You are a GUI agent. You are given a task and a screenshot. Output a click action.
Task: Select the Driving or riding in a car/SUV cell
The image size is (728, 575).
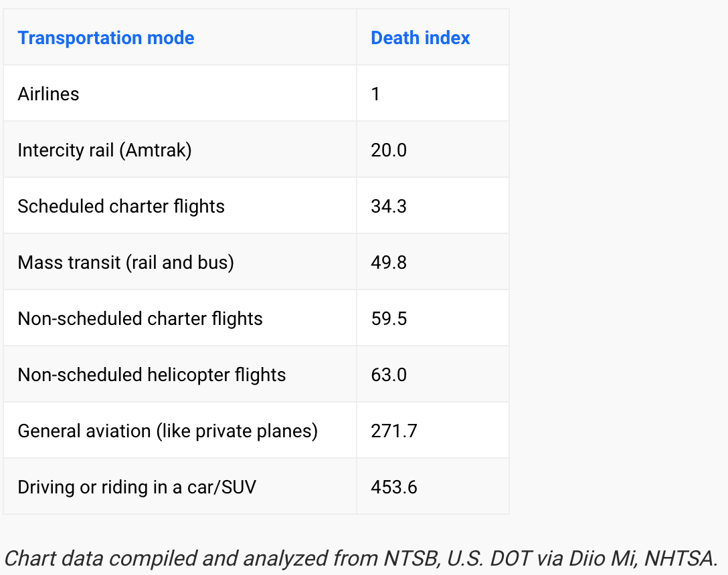coord(136,487)
